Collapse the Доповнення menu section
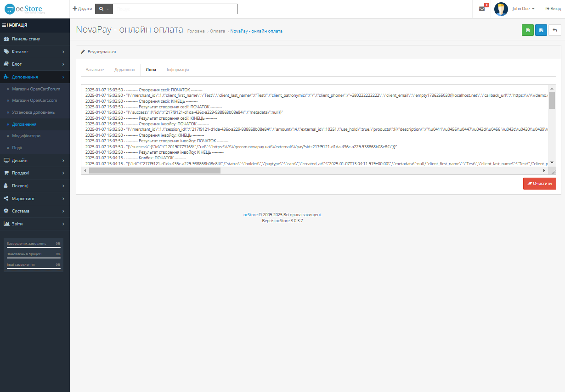This screenshot has width=565, height=392. click(35, 77)
